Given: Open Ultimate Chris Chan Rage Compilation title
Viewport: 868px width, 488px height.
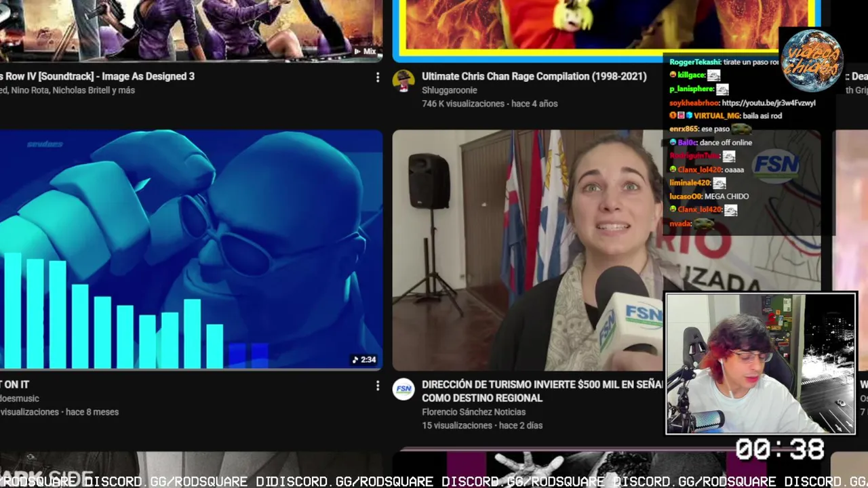Looking at the screenshot, I should [x=534, y=77].
